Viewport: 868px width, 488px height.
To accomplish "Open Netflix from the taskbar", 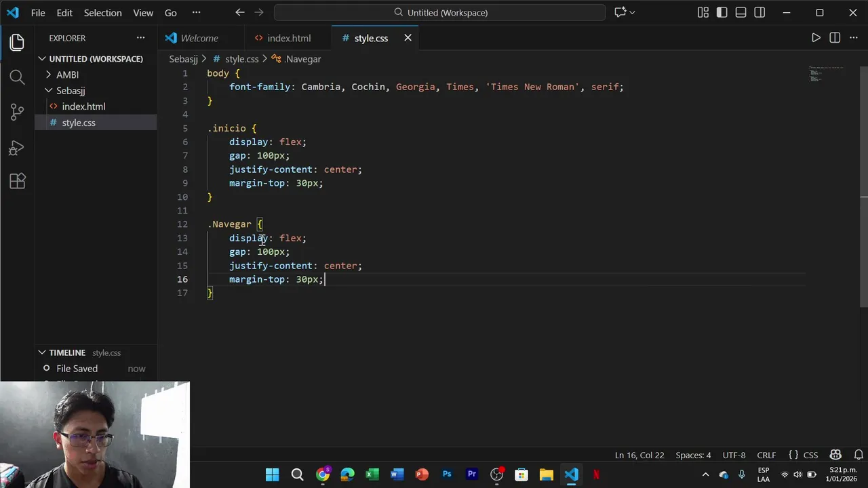I will [x=596, y=474].
